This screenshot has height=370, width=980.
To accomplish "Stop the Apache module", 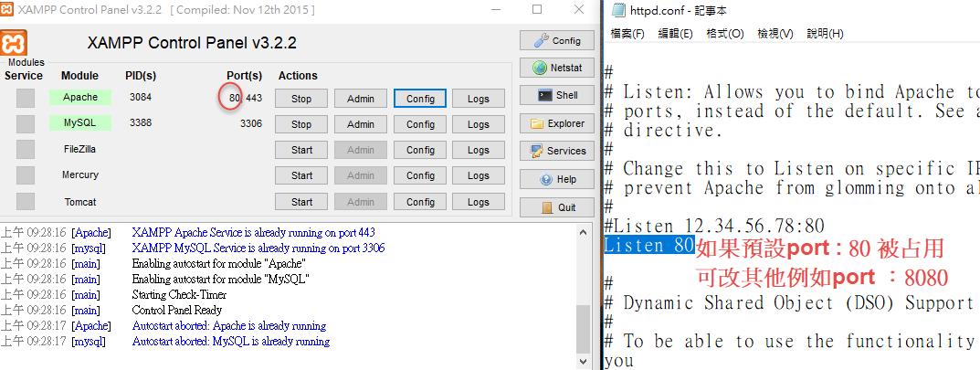I will pos(300,99).
